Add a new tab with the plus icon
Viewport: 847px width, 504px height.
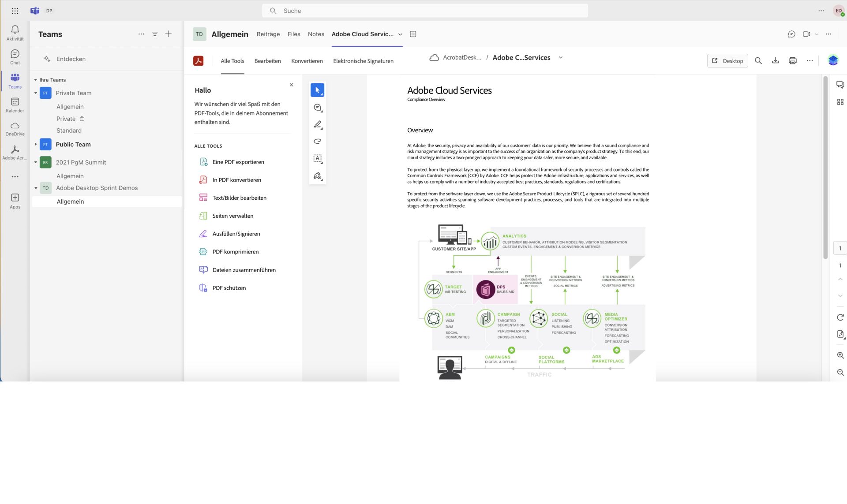(413, 34)
